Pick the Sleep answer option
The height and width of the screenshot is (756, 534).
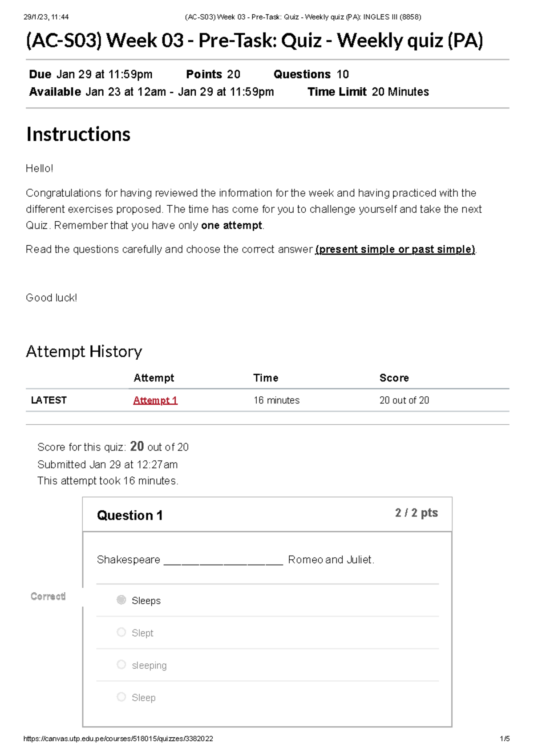[143, 698]
